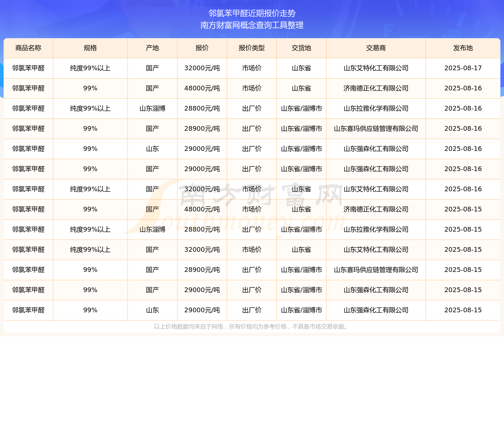Click 28800元/吨 in the 2025-08-16 row
This screenshot has height=434, width=504.
tap(202, 108)
